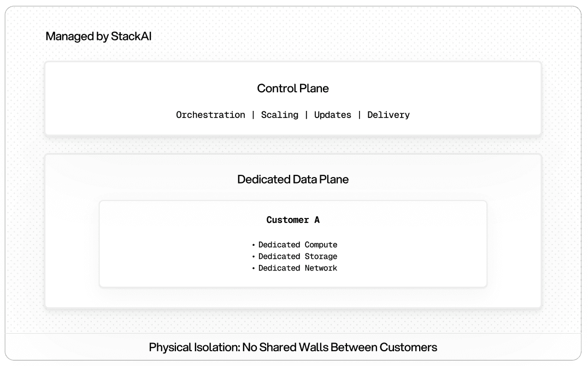The width and height of the screenshot is (588, 366).
Task: Click the separator between Orchestration and Scaling
Action: coord(253,115)
